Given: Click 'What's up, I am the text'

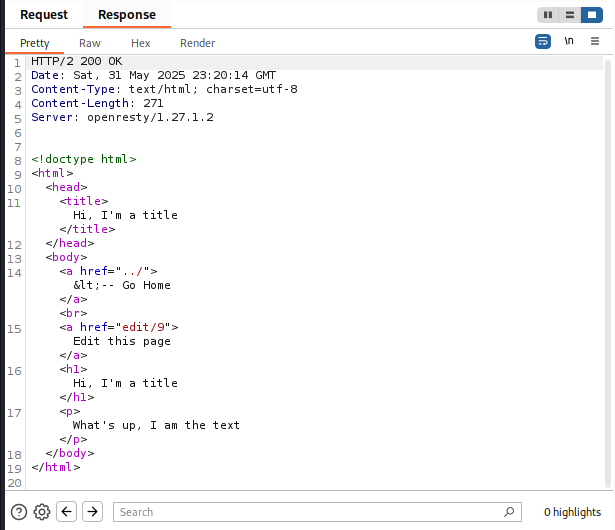Looking at the screenshot, I should tap(156, 425).
